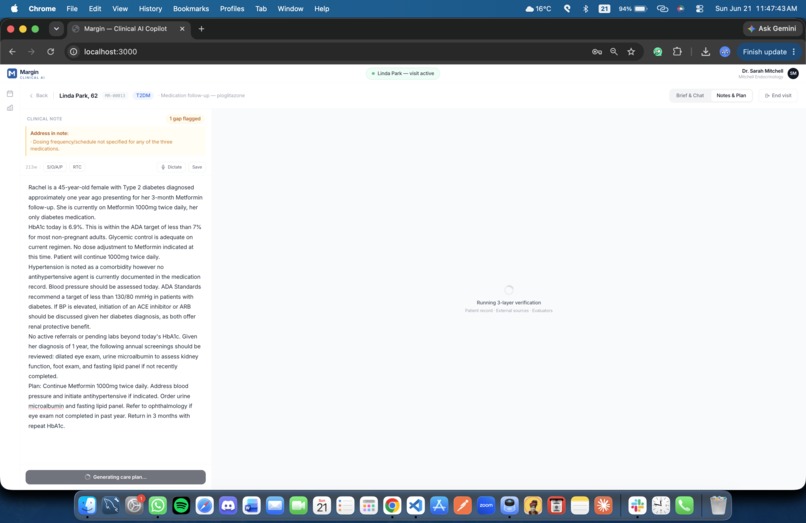The image size is (806, 523).
Task: Click the Bluetooth menu bar icon
Action: (585, 9)
